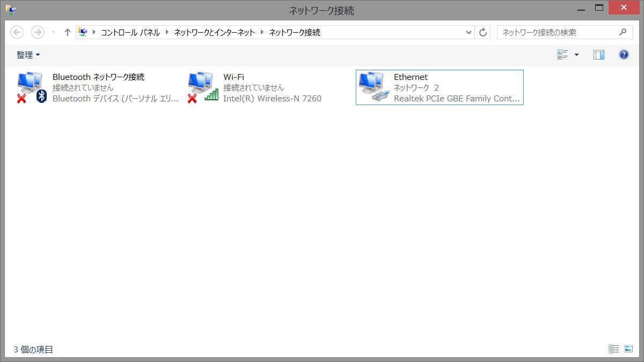Viewport: 644px width, 362px height.
Task: Click Realtek PCIe GBE Family text
Action: click(x=457, y=99)
